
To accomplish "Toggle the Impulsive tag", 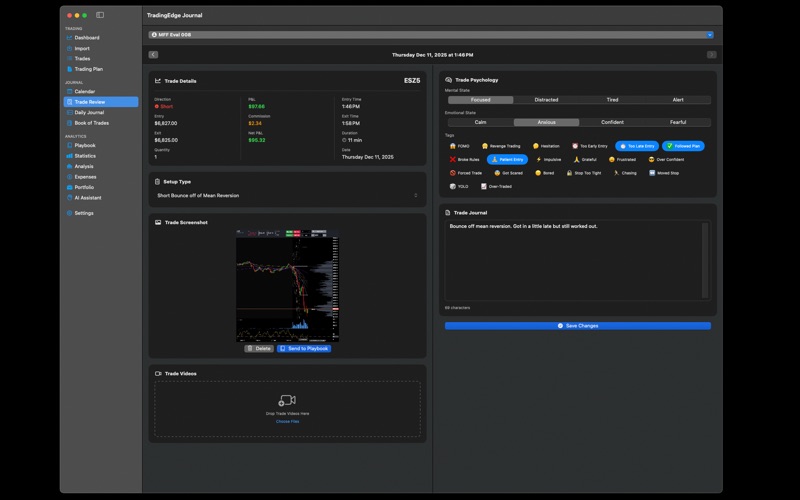I will click(548, 160).
